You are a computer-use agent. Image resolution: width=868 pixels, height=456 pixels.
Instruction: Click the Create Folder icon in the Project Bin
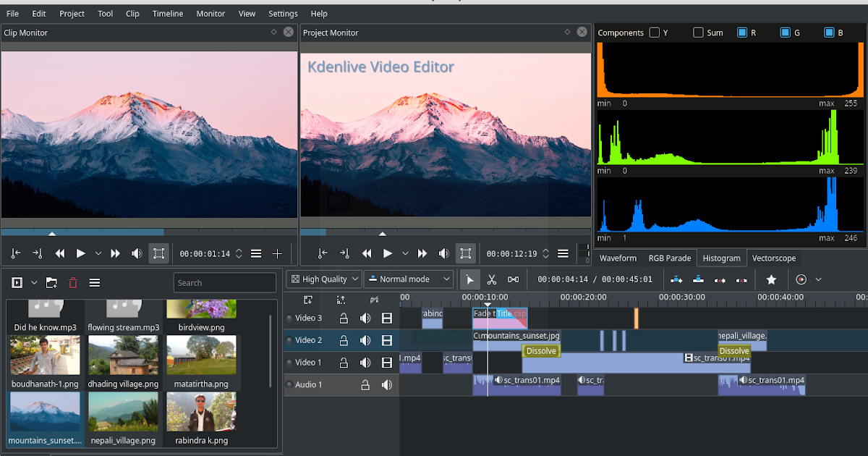coord(51,282)
